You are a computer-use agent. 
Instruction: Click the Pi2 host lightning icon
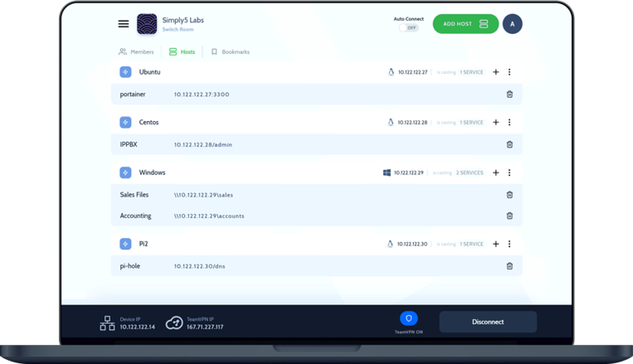tap(126, 244)
